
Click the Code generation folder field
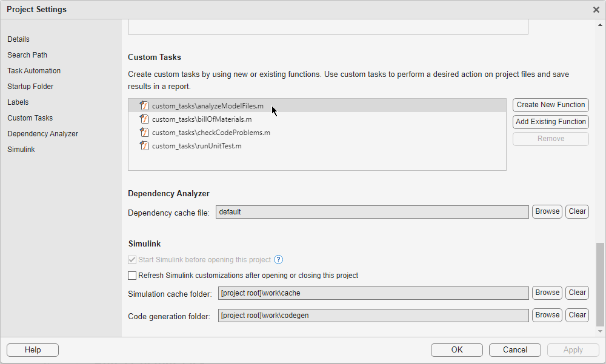[x=373, y=316]
